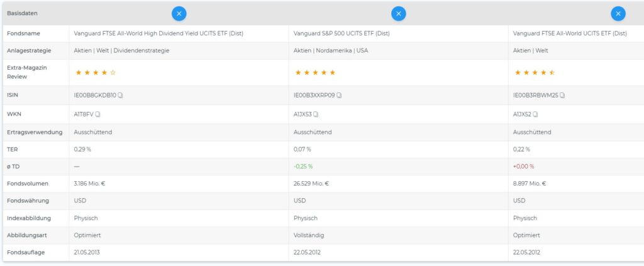Select the Indexabbildung row label
Viewport: 644px width, 266px height.
29,218
